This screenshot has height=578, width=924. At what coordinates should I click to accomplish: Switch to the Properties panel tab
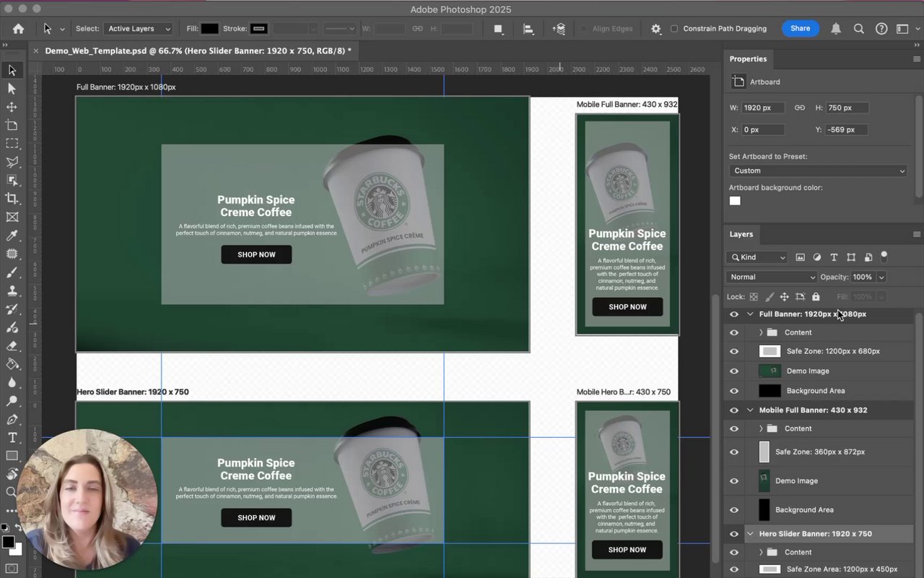(748, 59)
